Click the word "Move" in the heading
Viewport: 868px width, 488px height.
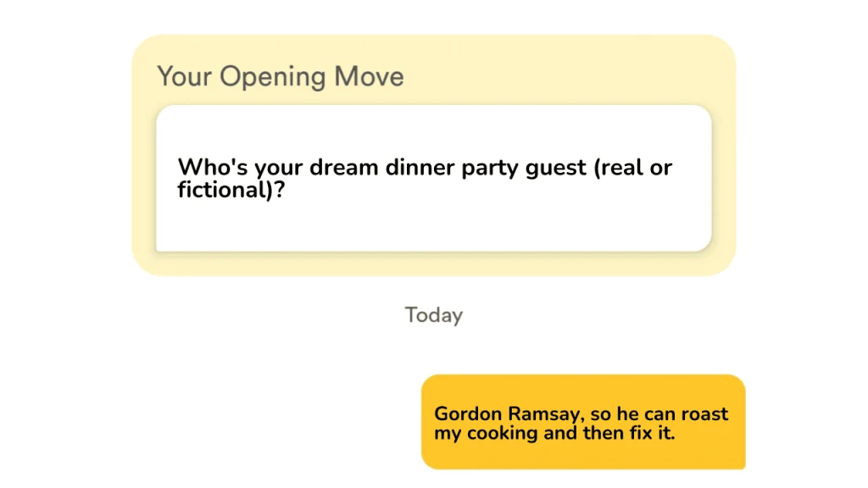(369, 76)
